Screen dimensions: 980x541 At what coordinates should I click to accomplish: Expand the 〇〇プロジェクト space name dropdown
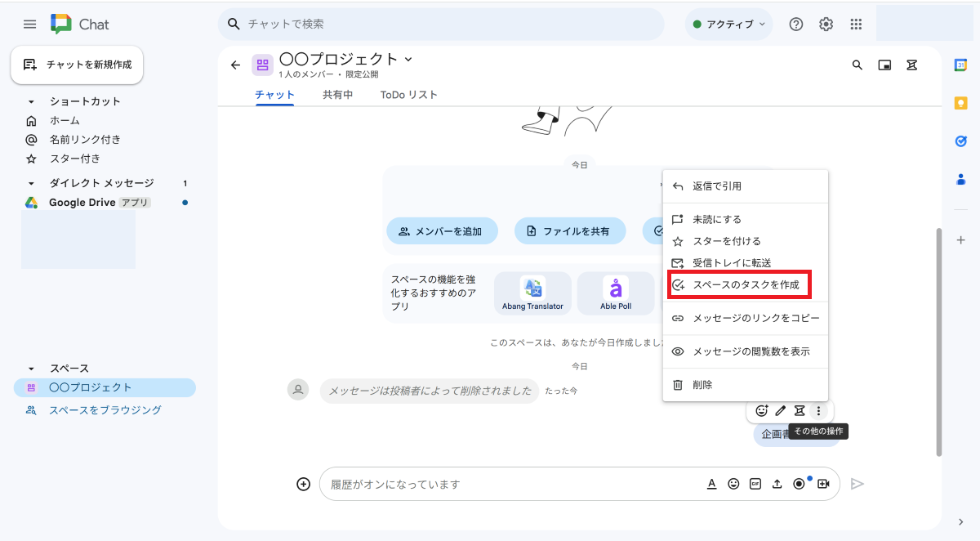408,59
